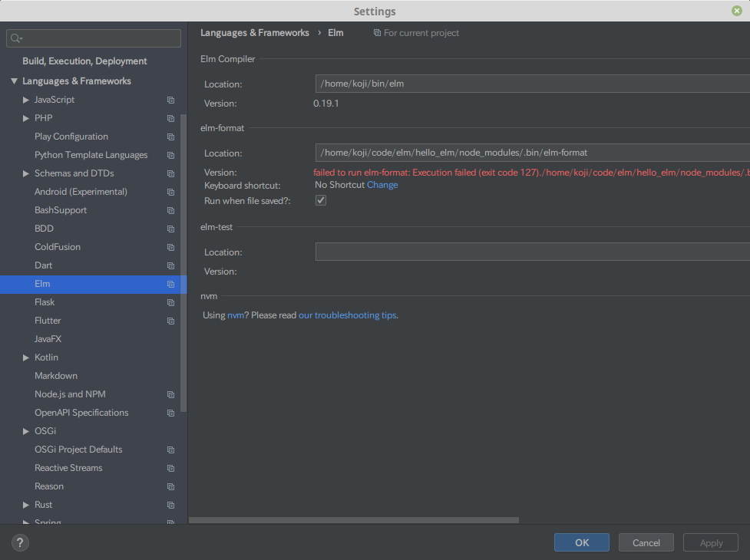Click project icon beside Rust
The height and width of the screenshot is (560, 750).
click(170, 505)
